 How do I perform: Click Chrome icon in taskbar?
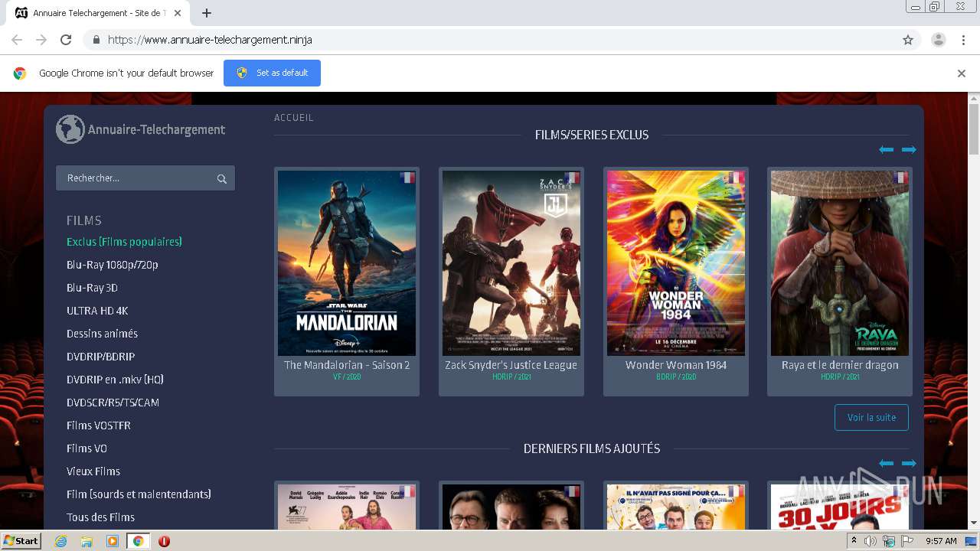138,541
